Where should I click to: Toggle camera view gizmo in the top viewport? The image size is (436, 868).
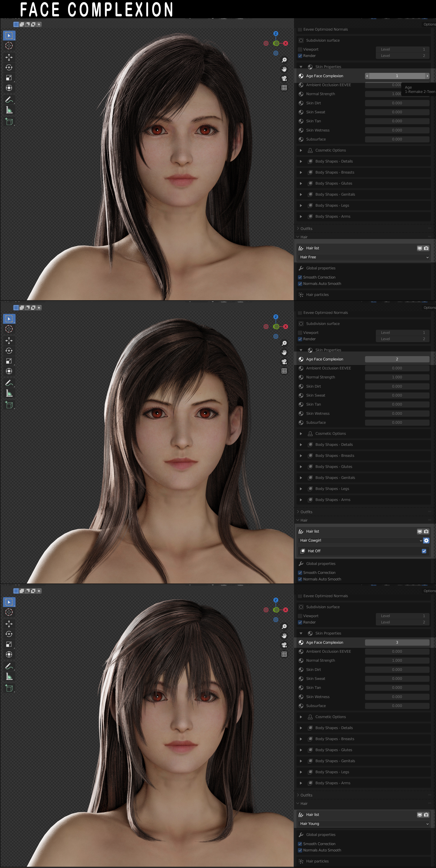(284, 78)
